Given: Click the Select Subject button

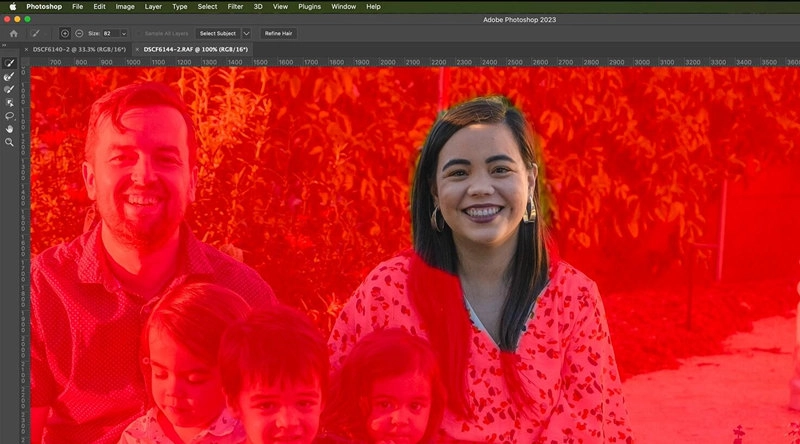Looking at the screenshot, I should [216, 33].
